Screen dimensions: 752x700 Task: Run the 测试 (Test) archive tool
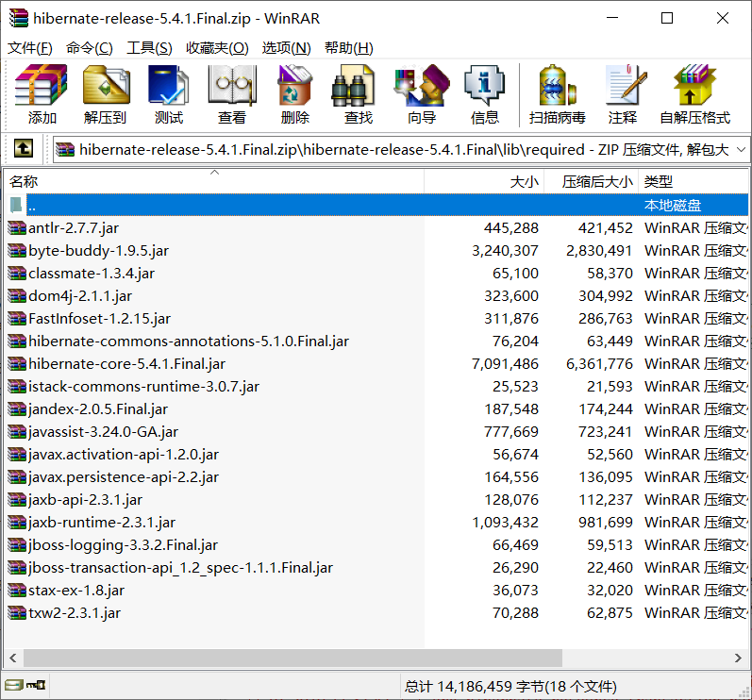click(x=168, y=94)
